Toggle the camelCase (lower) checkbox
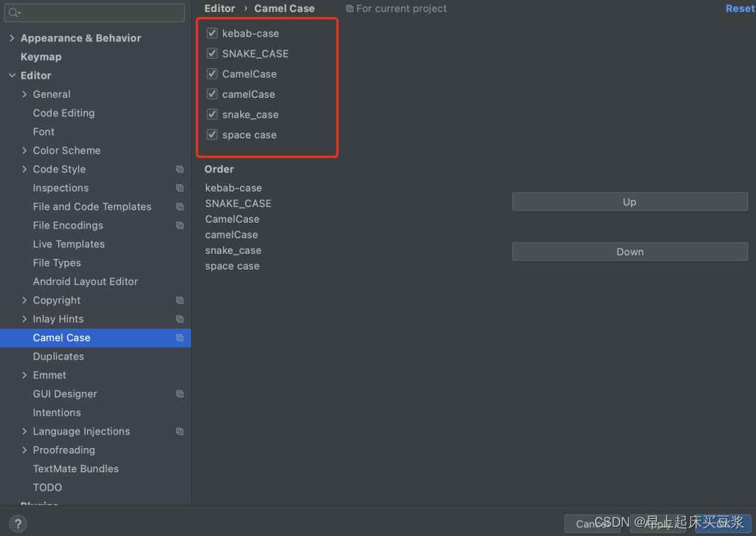This screenshot has height=536, width=756. [212, 94]
